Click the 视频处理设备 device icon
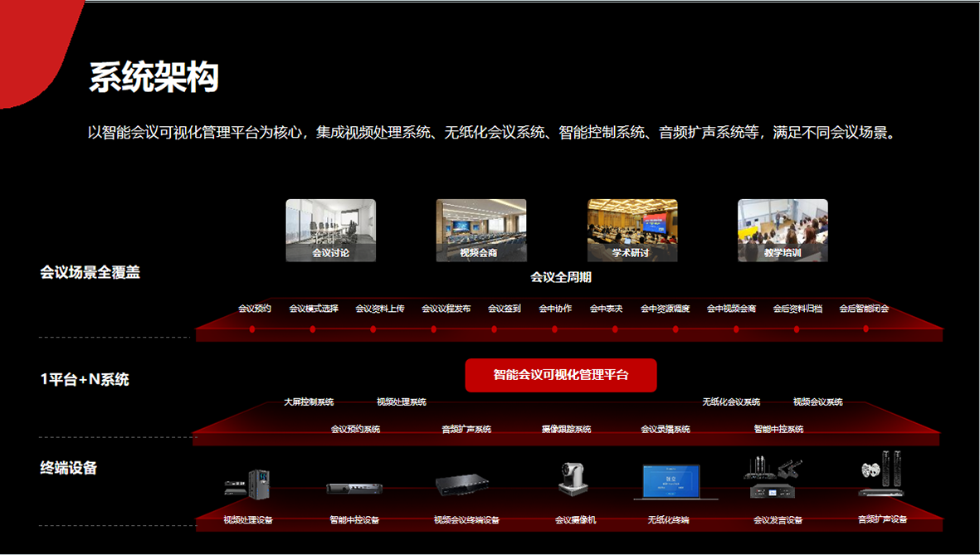Viewport: 980px width, 555px height. tap(247, 483)
